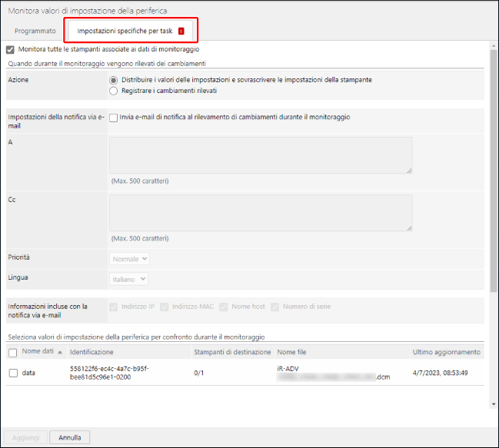The height and width of the screenshot is (448, 499).
Task: Click the sort arrow next to Nome dati
Action: coord(60,352)
